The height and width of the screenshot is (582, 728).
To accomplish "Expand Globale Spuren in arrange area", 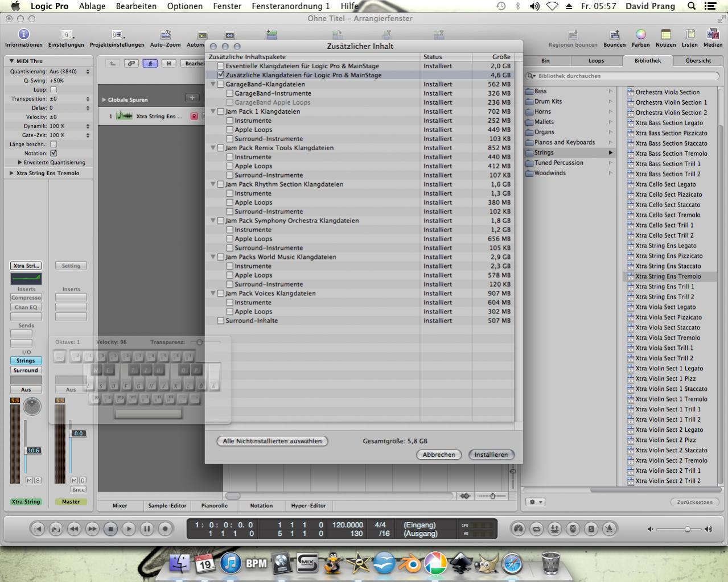I will click(x=104, y=100).
